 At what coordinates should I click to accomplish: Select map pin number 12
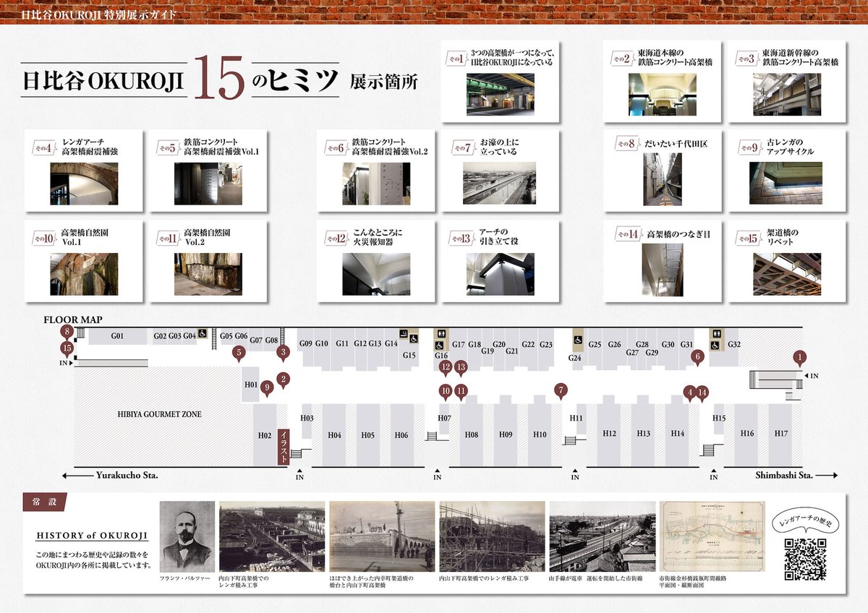click(446, 369)
